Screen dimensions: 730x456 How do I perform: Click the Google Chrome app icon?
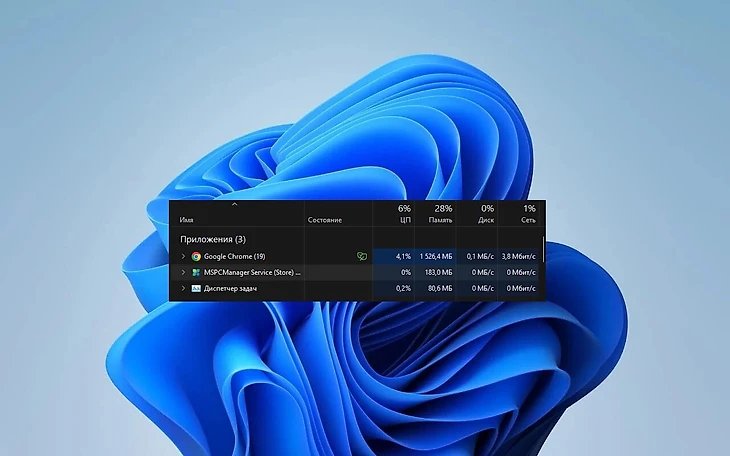click(196, 257)
